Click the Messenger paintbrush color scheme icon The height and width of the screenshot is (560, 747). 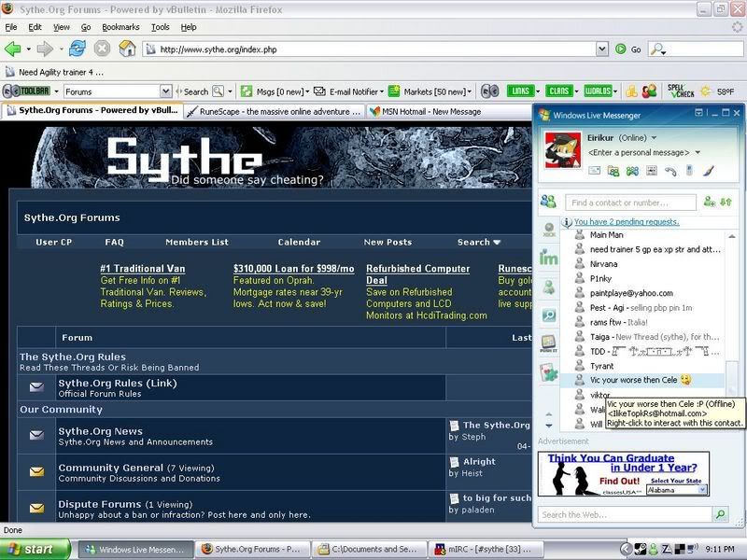coord(709,170)
